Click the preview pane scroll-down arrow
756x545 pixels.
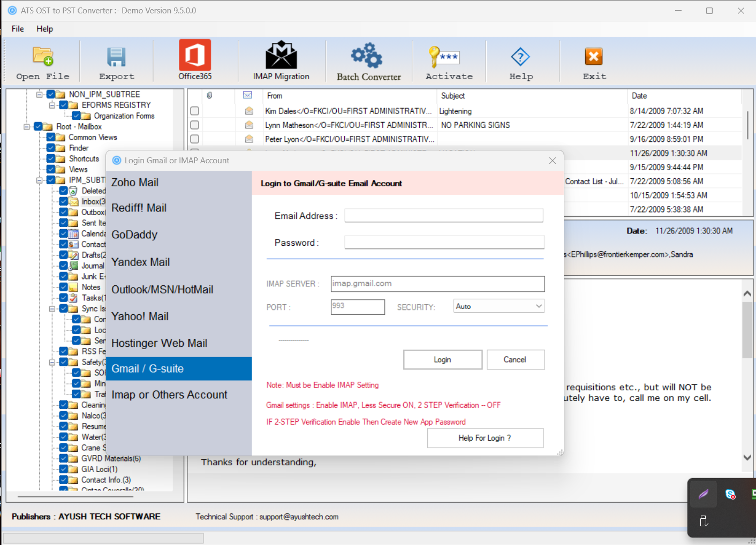coord(747,458)
